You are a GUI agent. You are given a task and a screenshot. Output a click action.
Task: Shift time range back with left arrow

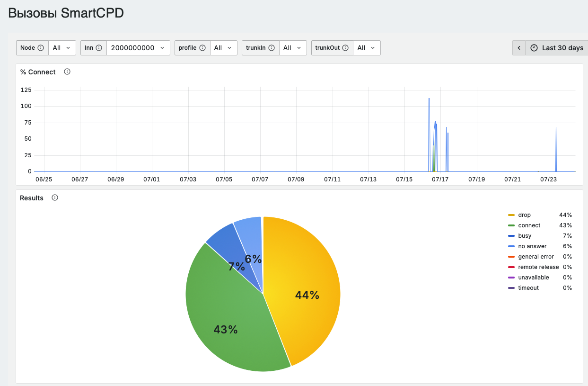[519, 48]
